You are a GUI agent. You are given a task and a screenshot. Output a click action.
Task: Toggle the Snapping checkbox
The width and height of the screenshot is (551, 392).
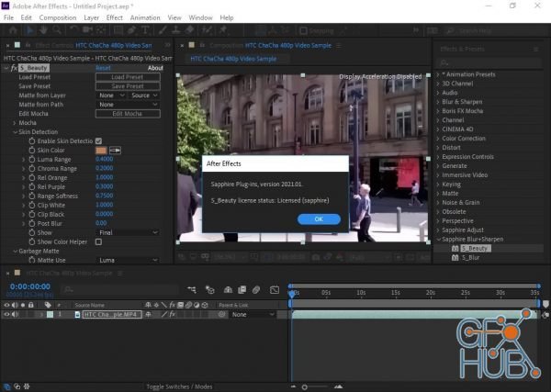click(x=304, y=31)
